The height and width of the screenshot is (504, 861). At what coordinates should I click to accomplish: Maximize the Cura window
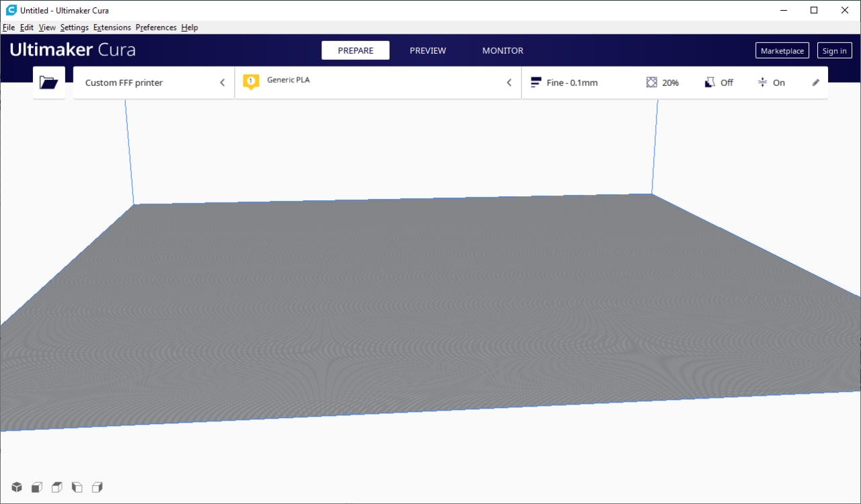coord(814,10)
